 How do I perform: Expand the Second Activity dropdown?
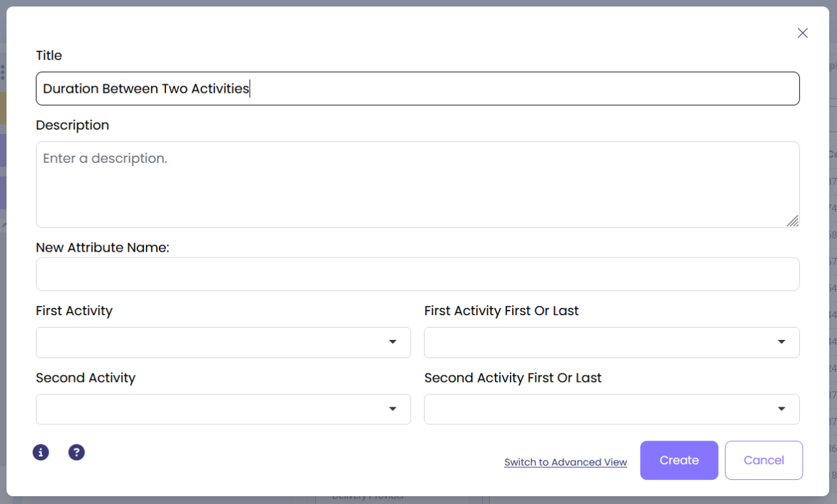223,409
